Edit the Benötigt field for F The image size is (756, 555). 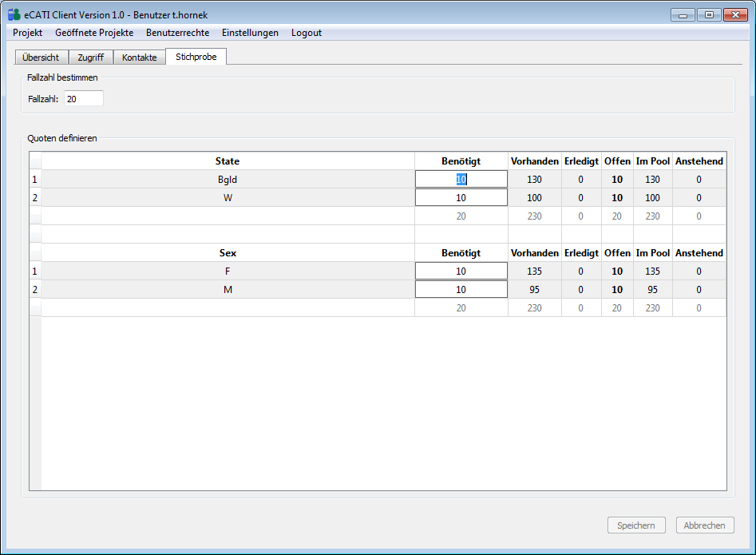pos(461,272)
